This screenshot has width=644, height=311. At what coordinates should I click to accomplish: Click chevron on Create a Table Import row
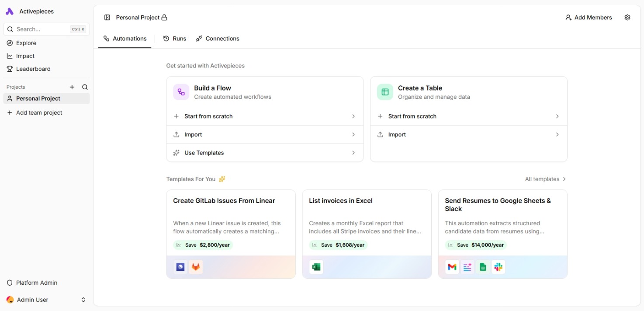pyautogui.click(x=557, y=135)
